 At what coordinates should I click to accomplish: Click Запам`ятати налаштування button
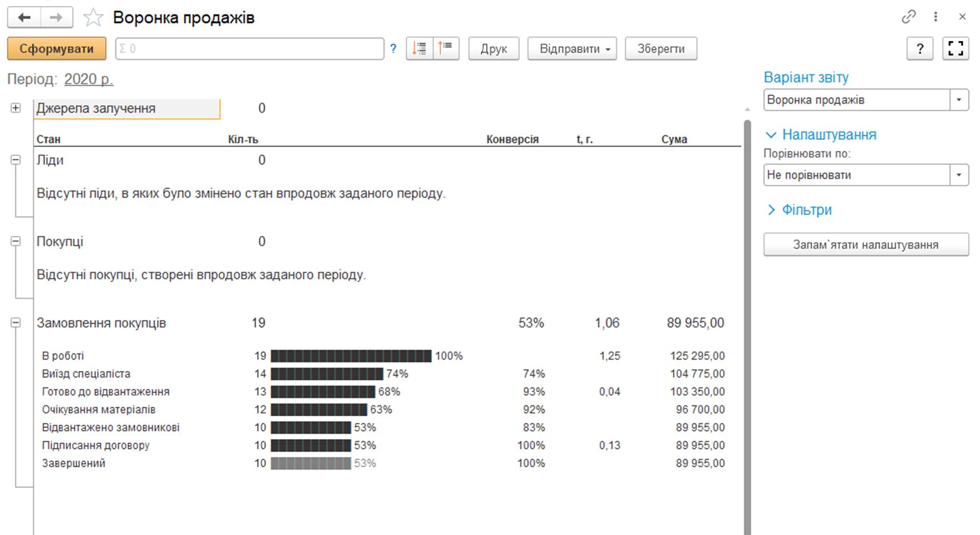tap(866, 245)
